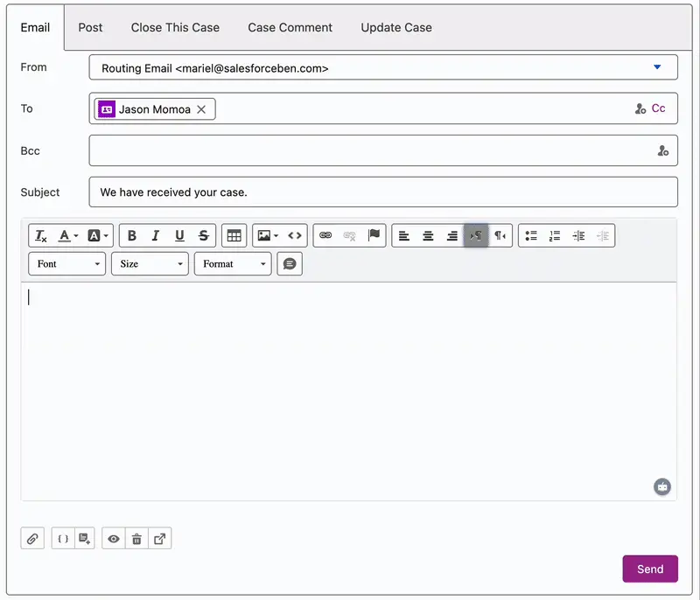The image size is (700, 600).
Task: Open the Close This Case tab
Action: [x=175, y=27]
